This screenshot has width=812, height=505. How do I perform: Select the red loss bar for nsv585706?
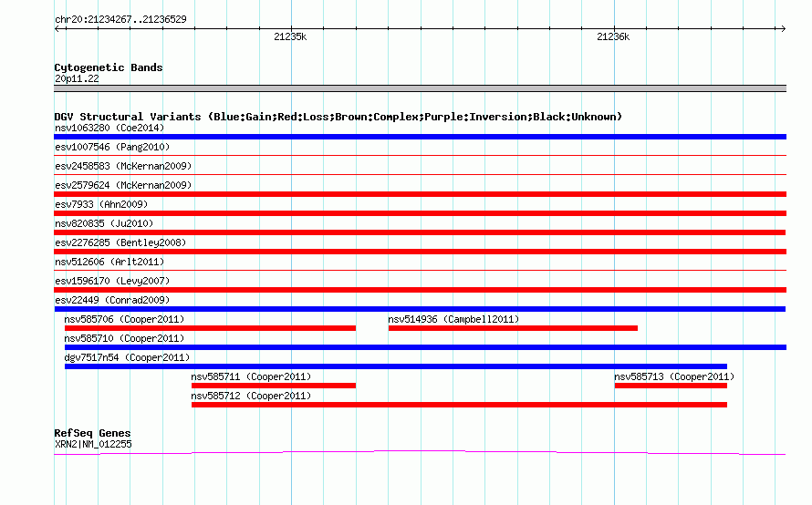pyautogui.click(x=210, y=328)
